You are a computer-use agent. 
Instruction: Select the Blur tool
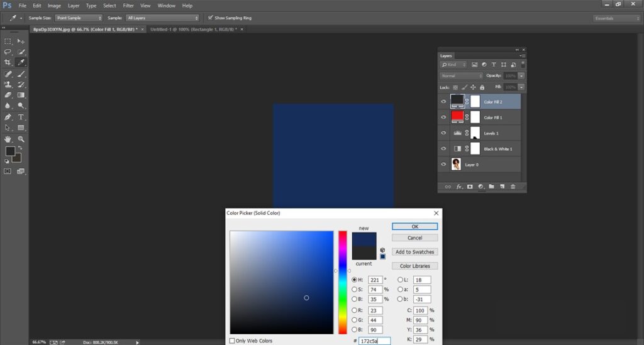tap(8, 106)
